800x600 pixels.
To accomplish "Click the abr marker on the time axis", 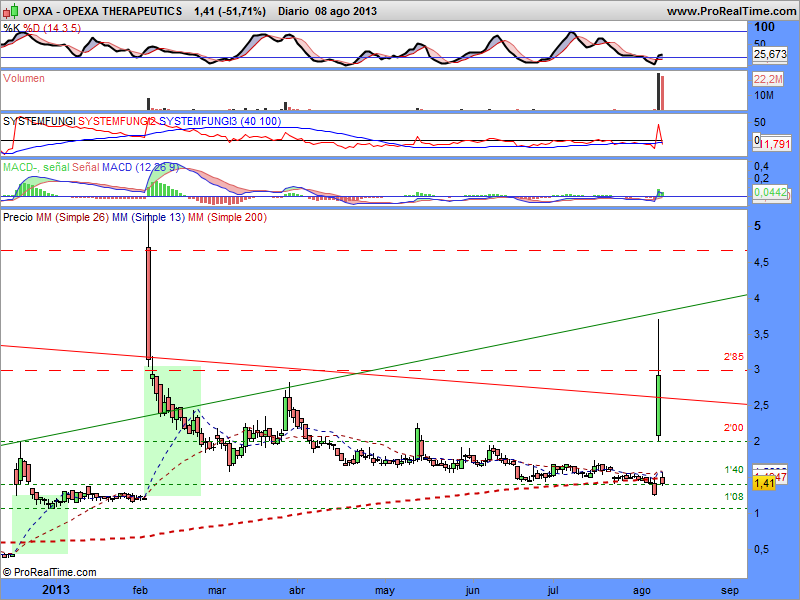I will [x=297, y=590].
